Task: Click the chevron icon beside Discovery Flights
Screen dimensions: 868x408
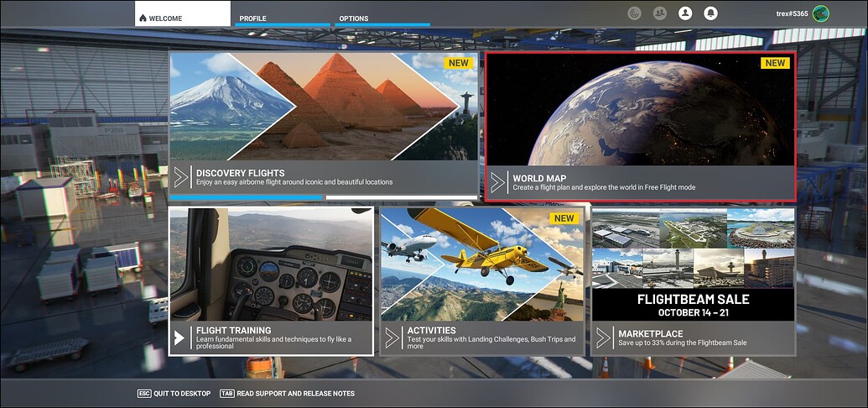Action: pos(181,177)
